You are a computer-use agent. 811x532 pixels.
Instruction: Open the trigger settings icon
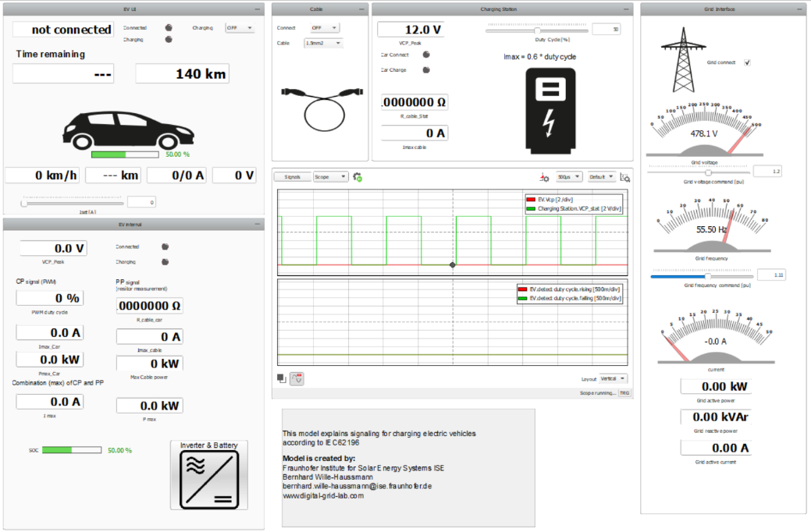[545, 177]
